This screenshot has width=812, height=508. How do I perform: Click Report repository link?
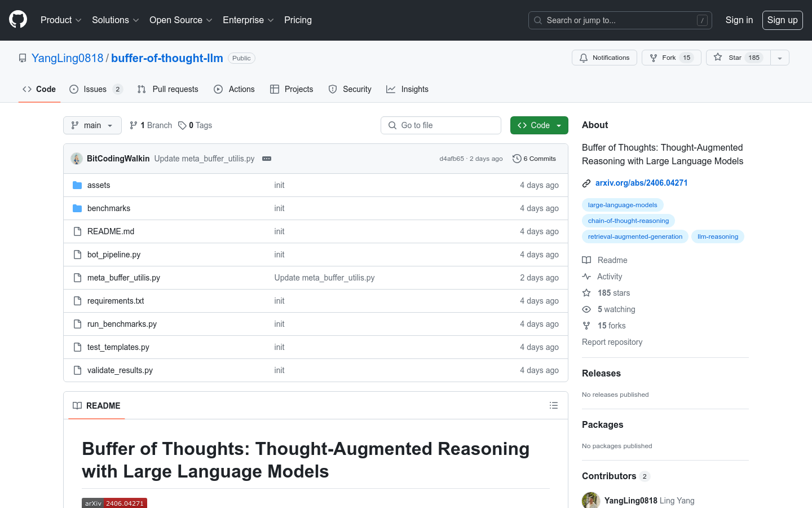pyautogui.click(x=612, y=342)
